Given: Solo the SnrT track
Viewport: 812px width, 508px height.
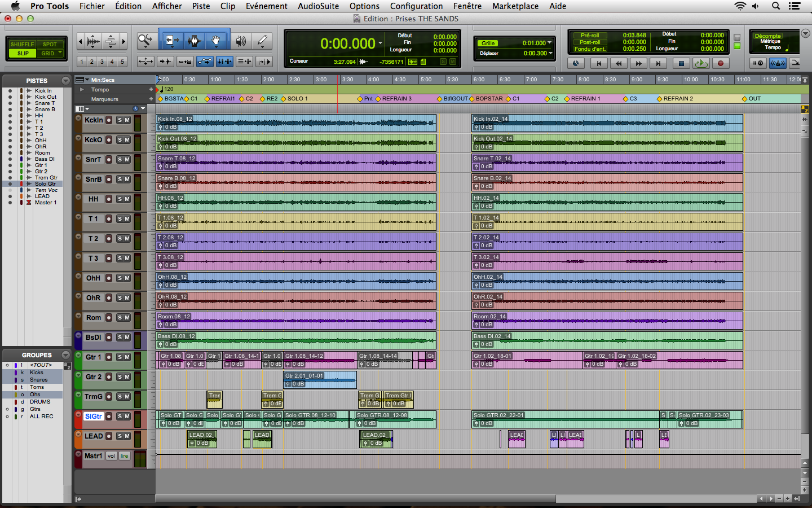Looking at the screenshot, I should (120, 160).
